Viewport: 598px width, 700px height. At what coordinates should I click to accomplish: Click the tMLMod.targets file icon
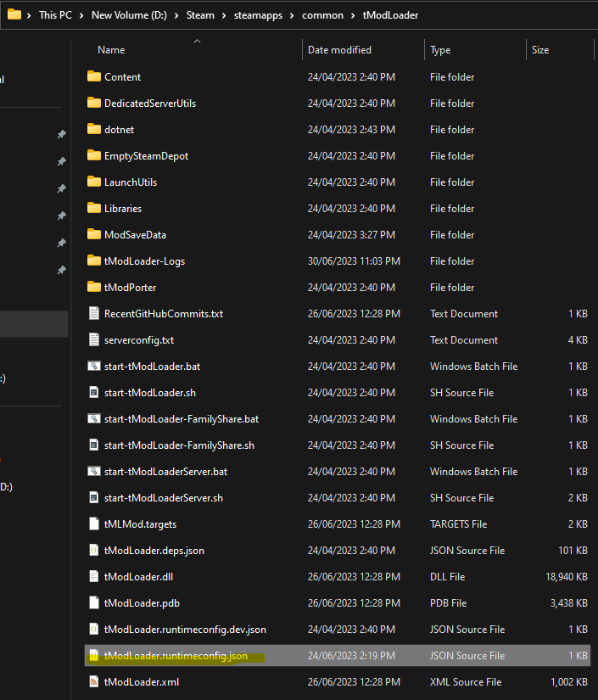click(x=93, y=524)
